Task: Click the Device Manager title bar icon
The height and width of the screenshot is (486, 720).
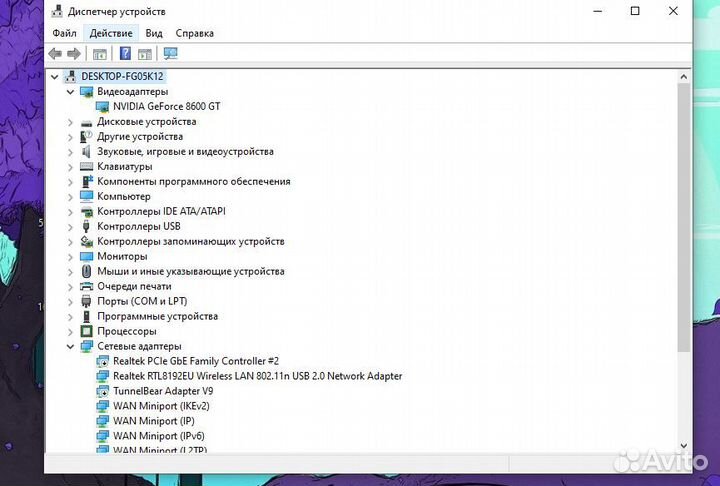Action: coord(57,11)
